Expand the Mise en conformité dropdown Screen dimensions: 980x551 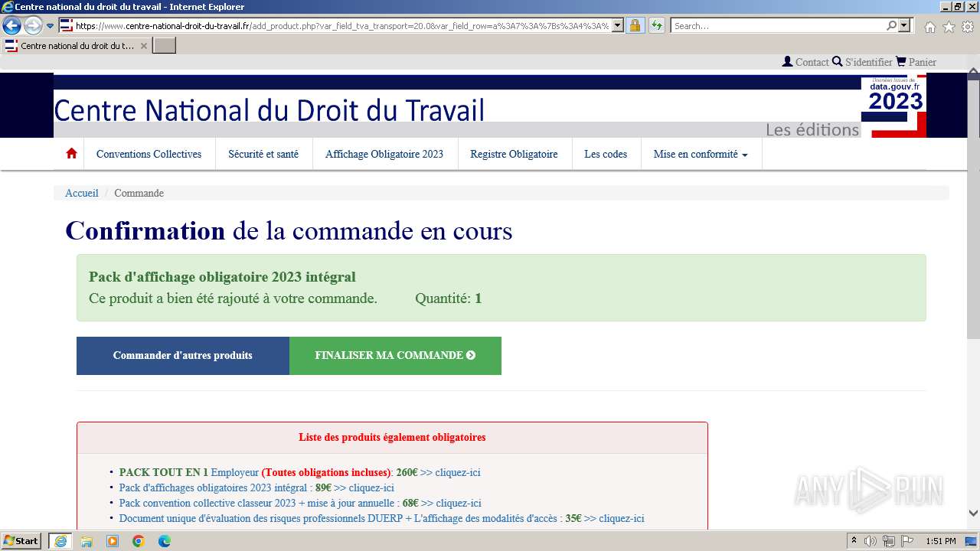pos(701,154)
